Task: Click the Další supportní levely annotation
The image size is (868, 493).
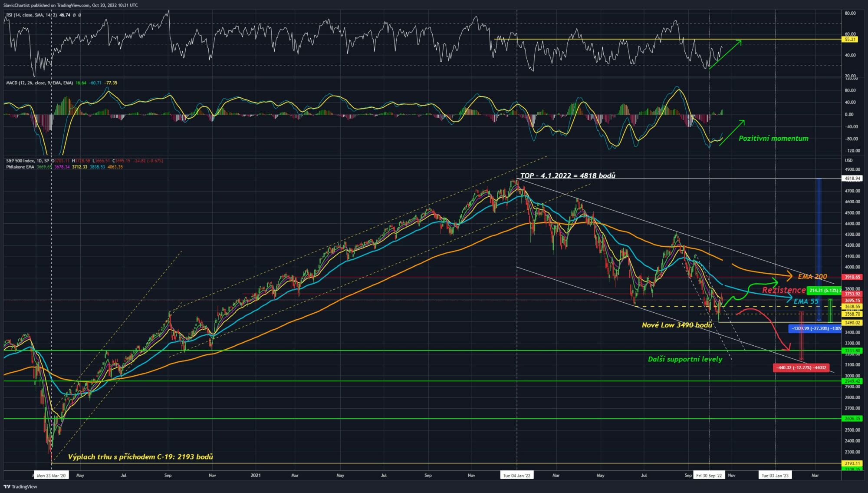Action: coord(685,359)
